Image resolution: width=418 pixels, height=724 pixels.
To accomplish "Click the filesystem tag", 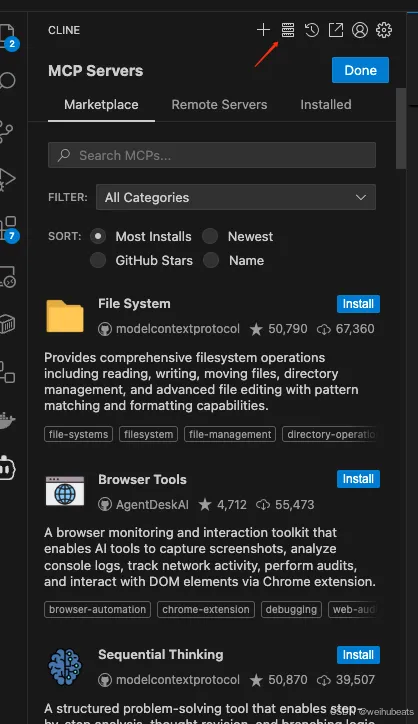I will coord(148,434).
